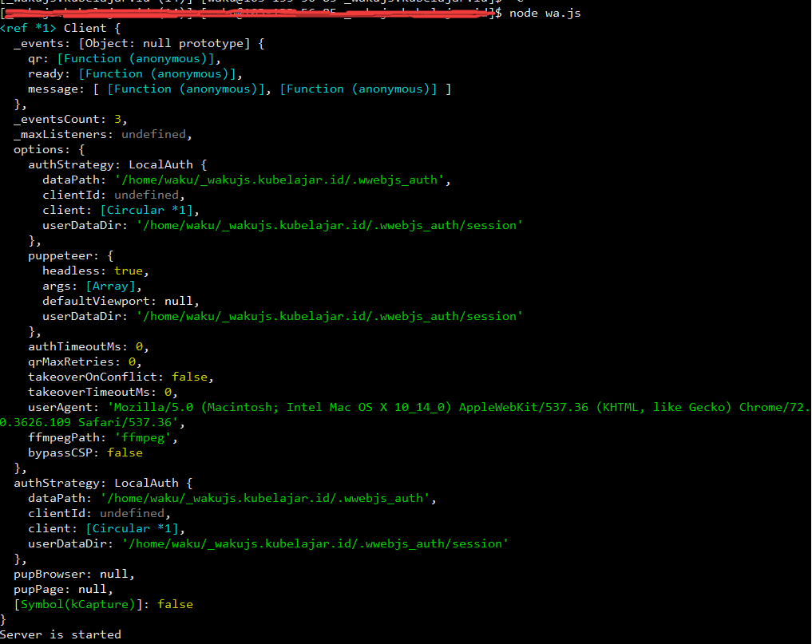Click the 'pupPage: null' line
Image resolution: width=812 pixels, height=644 pixels.
(x=63, y=589)
